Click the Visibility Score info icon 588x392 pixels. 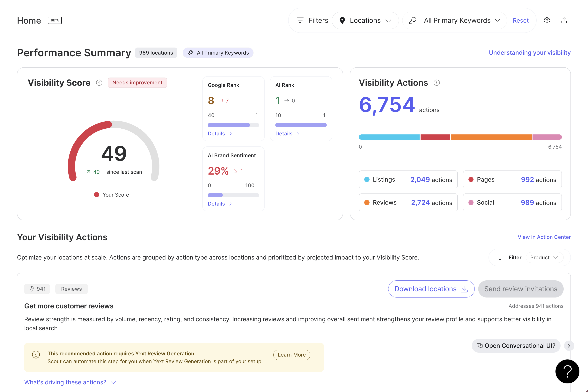pos(99,83)
